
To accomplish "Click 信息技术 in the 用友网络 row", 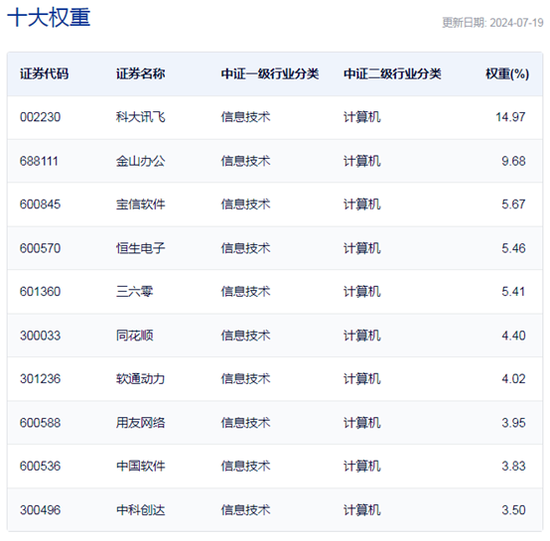I will tap(246, 423).
